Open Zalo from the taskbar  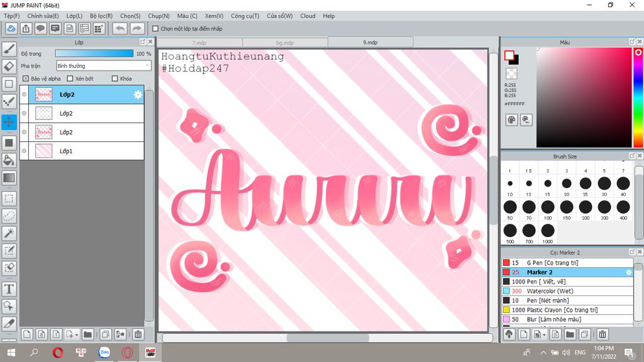click(x=104, y=353)
